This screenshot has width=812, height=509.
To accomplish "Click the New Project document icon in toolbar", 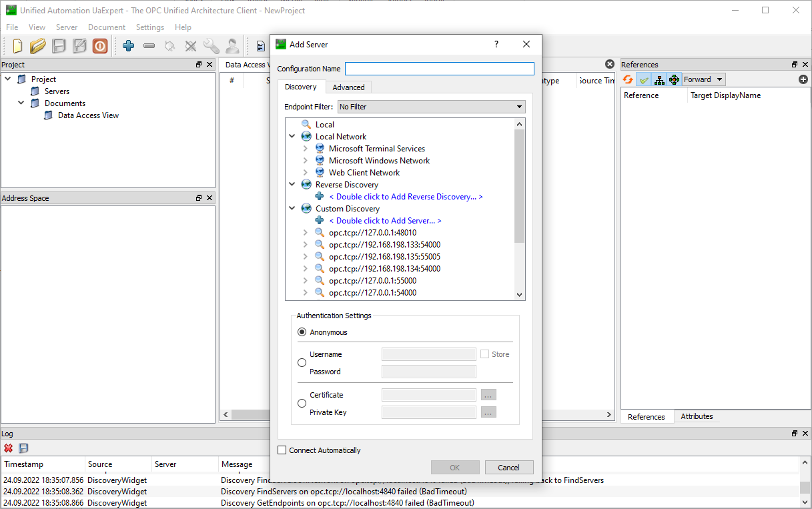I will [x=17, y=46].
